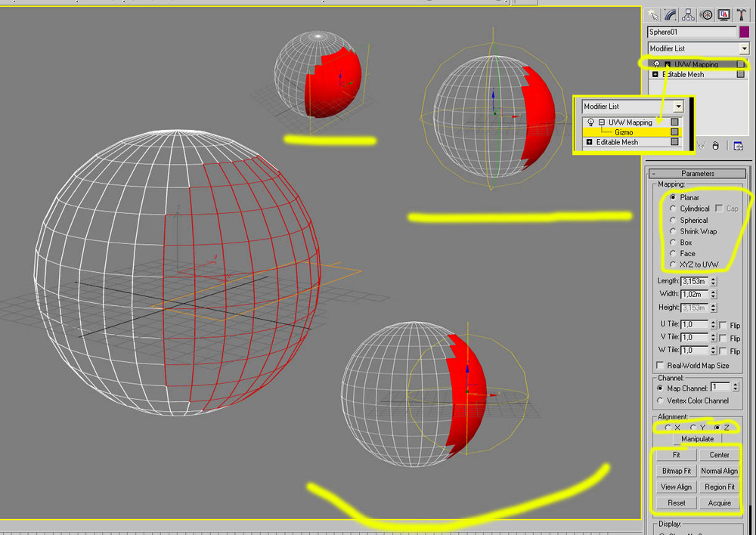Set alignment to Y axis

coord(692,428)
